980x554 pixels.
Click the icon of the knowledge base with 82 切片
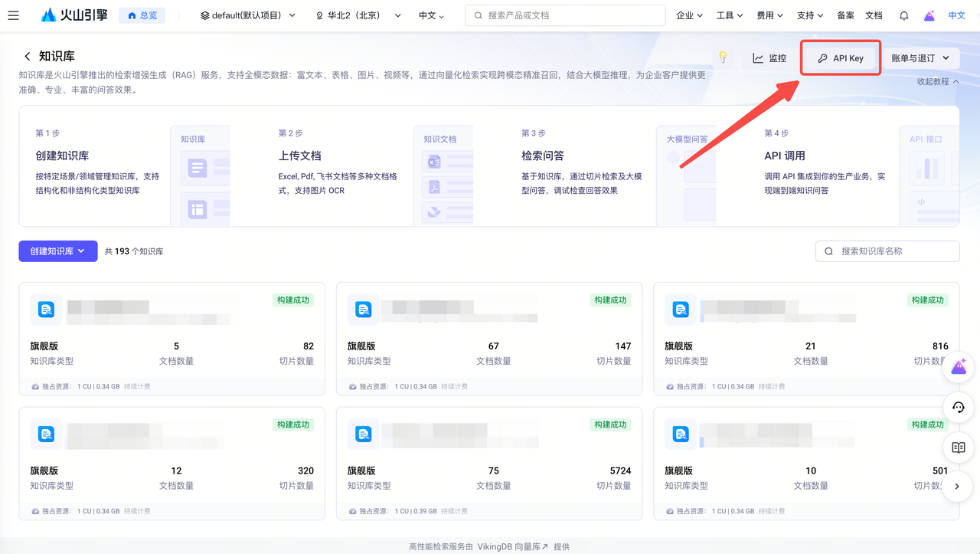click(x=46, y=310)
